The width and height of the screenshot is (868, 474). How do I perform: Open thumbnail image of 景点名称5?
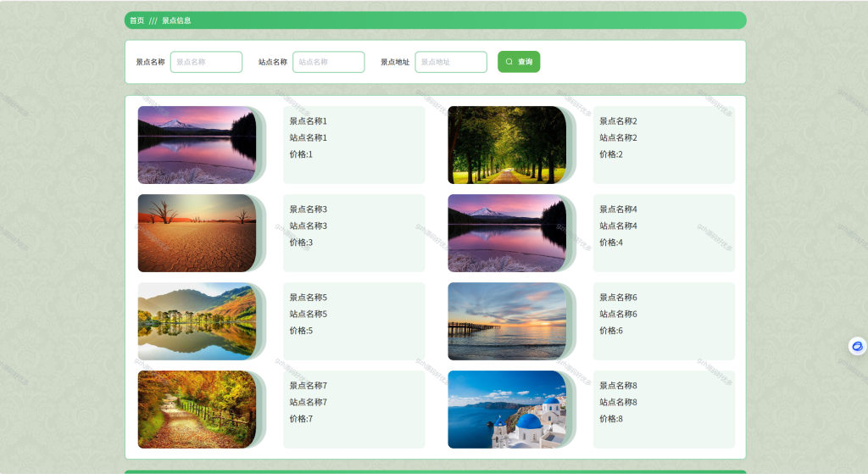[x=197, y=321]
